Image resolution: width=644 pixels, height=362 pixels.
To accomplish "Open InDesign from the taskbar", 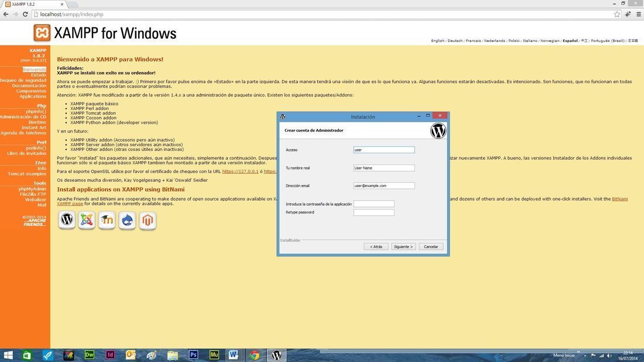I will [x=109, y=355].
